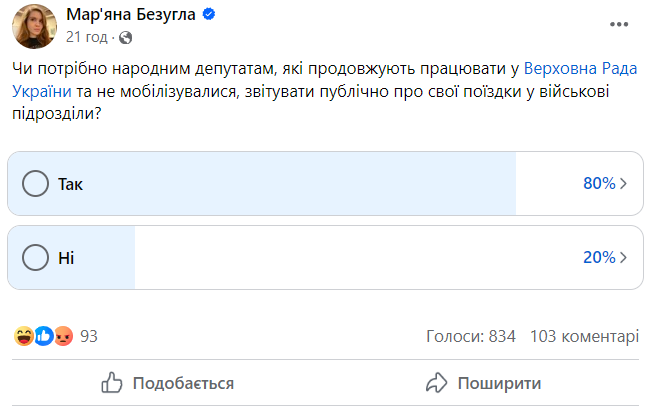This screenshot has height=409, width=646.
Task: Click the laughing reaction emoji
Action: [x=24, y=337]
